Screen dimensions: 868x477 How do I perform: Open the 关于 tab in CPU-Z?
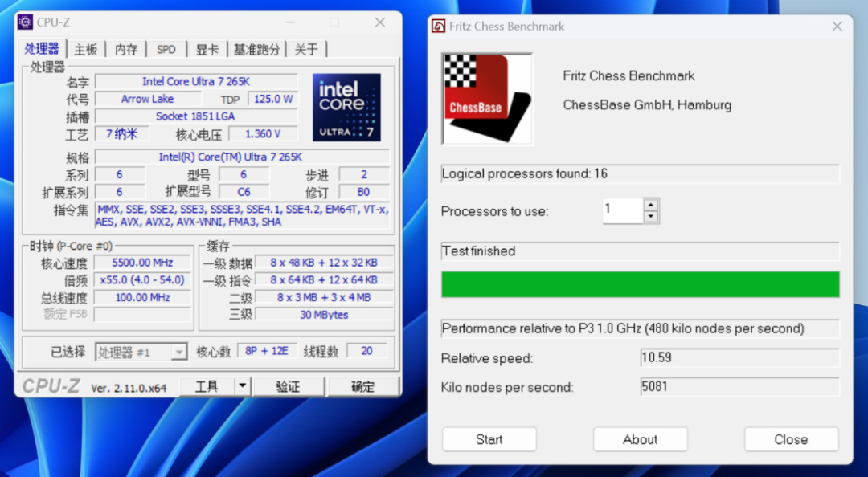point(306,49)
